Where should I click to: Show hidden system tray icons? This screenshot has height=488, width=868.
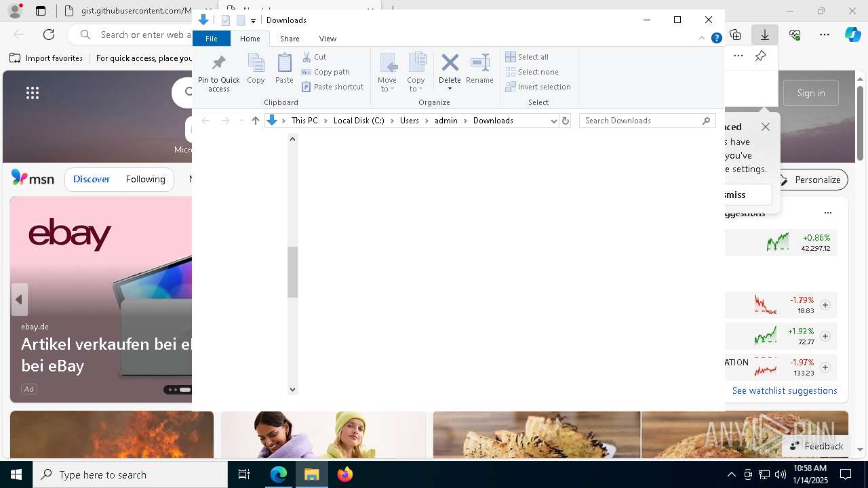(x=731, y=474)
